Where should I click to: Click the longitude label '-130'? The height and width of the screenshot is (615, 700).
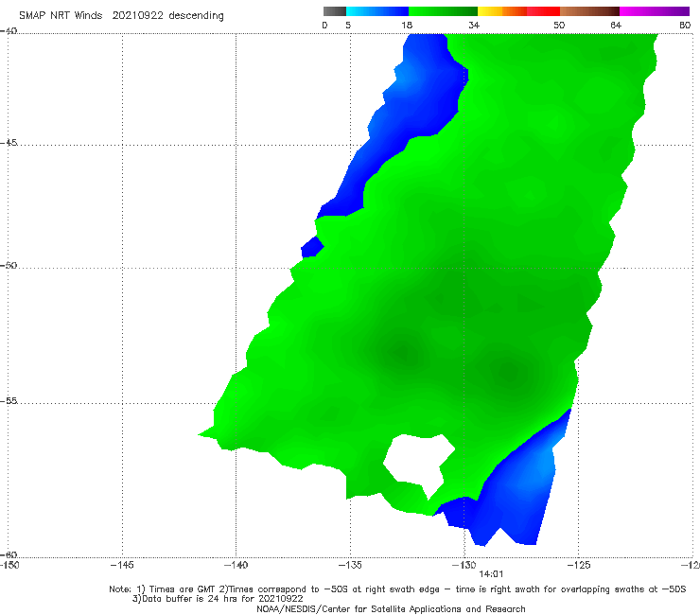[464, 565]
